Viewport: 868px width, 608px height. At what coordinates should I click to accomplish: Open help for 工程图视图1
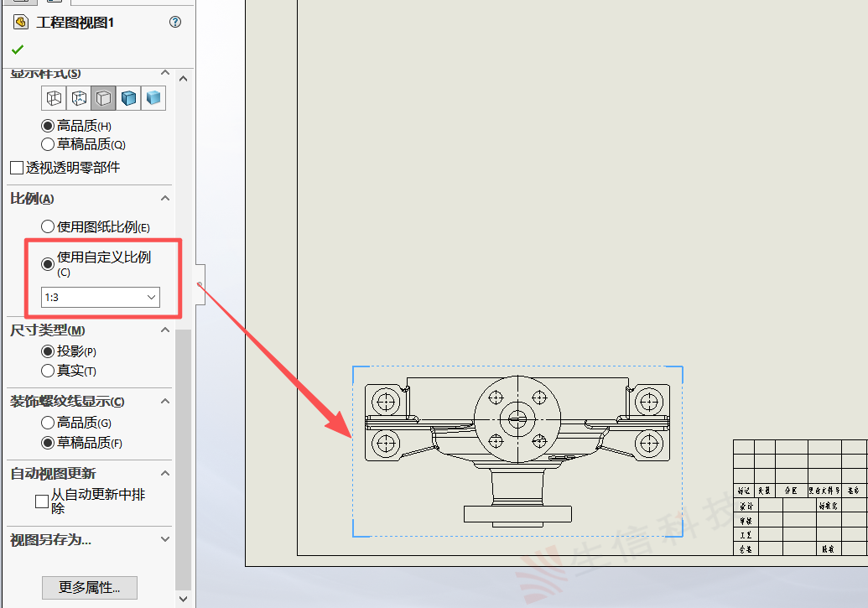pos(175,22)
